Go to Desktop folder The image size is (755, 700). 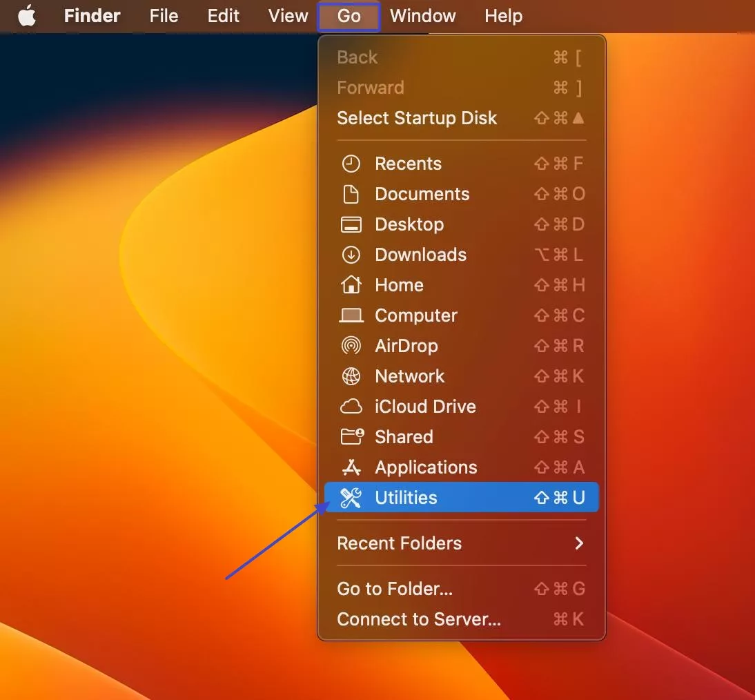(461, 224)
